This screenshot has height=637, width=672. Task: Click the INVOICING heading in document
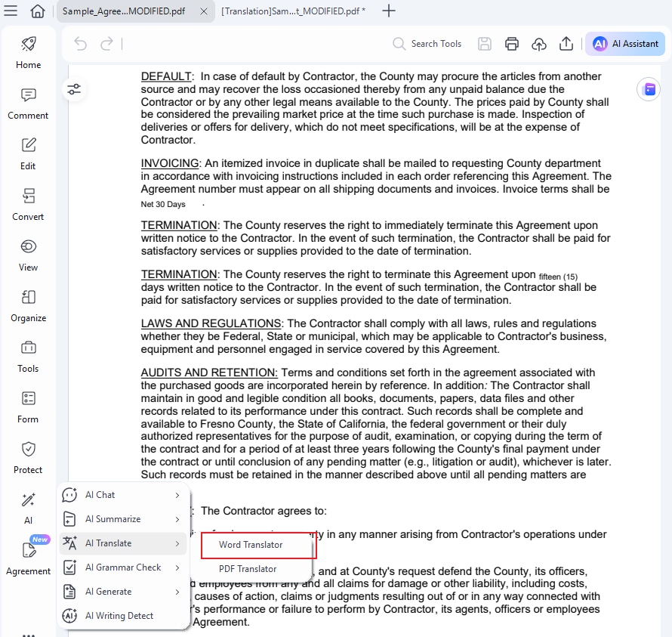click(x=170, y=163)
